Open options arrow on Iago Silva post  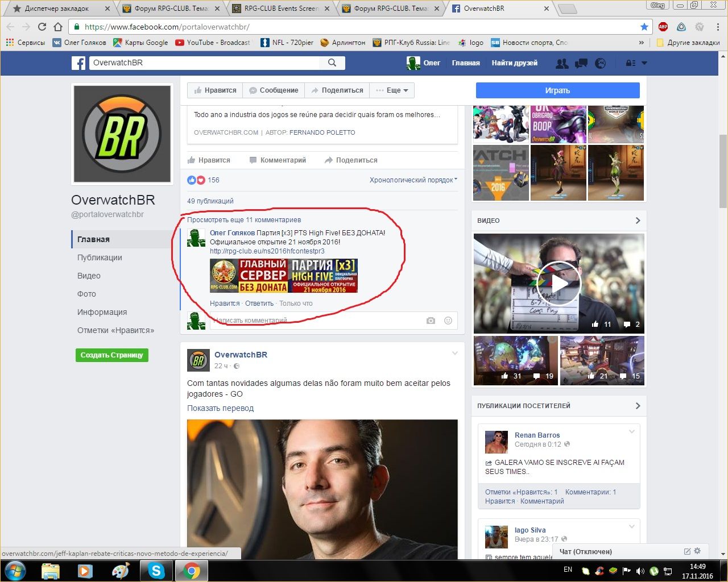tap(631, 526)
